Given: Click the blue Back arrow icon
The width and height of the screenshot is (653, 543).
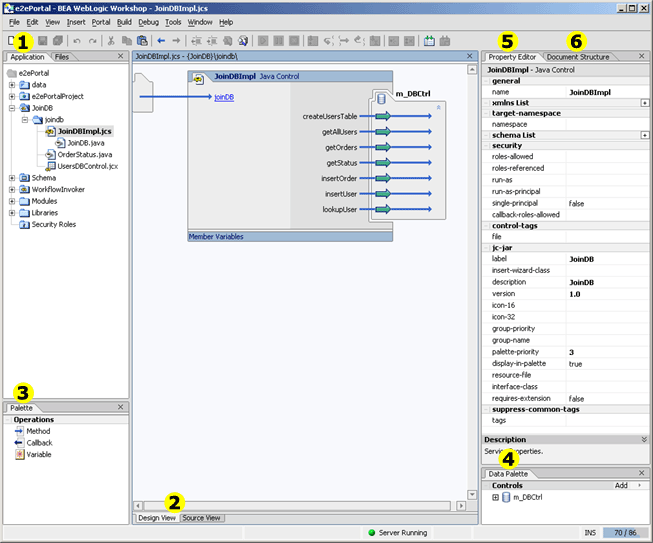Looking at the screenshot, I should coord(161,40).
